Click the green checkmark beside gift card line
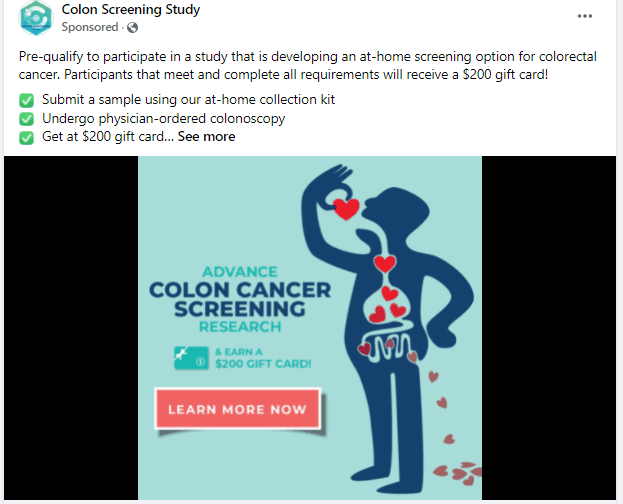The image size is (623, 504). click(x=26, y=138)
